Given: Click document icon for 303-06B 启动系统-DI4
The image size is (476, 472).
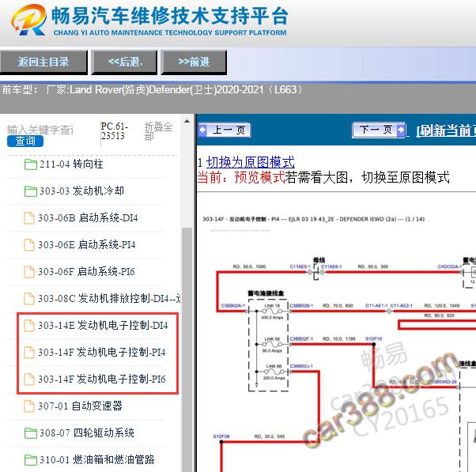Looking at the screenshot, I should pyautogui.click(x=29, y=218).
